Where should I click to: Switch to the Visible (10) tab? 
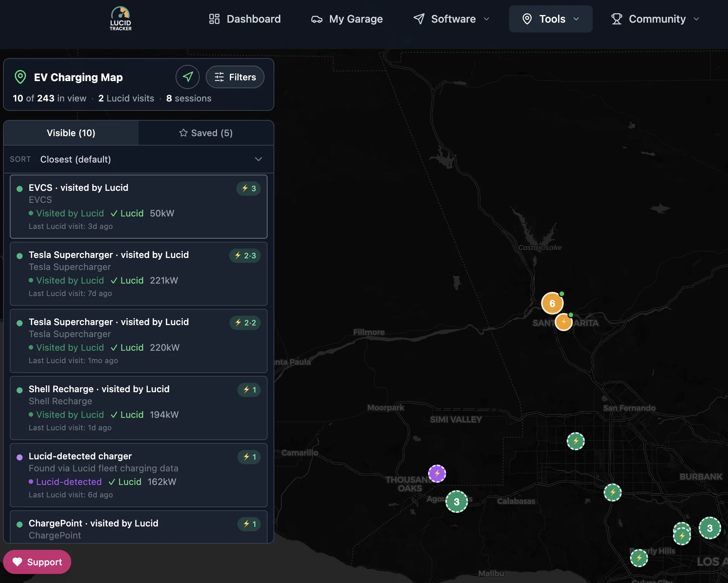pos(71,133)
